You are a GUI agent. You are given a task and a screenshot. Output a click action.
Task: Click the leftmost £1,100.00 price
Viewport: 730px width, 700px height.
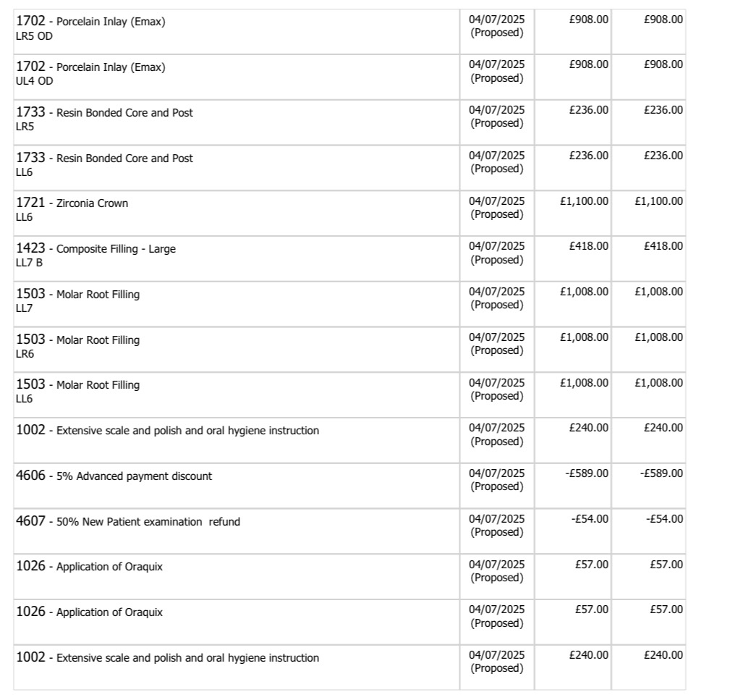tap(585, 201)
